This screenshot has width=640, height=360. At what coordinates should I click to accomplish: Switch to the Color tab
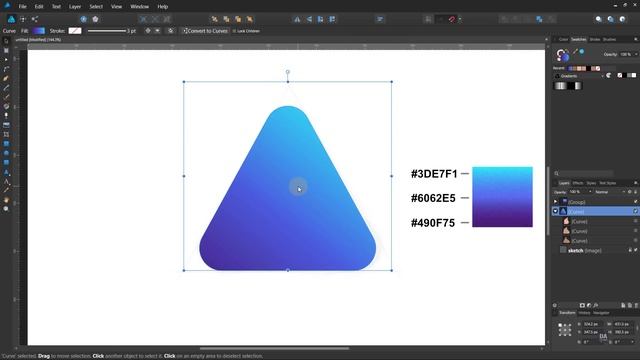(563, 40)
